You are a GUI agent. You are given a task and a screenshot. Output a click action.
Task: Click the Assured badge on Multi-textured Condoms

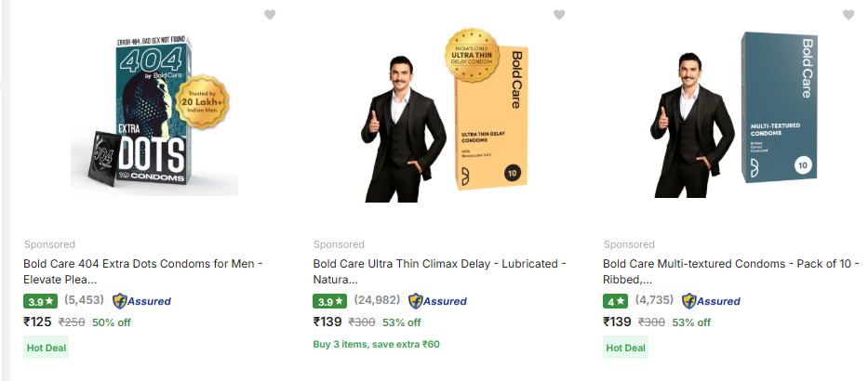(711, 301)
